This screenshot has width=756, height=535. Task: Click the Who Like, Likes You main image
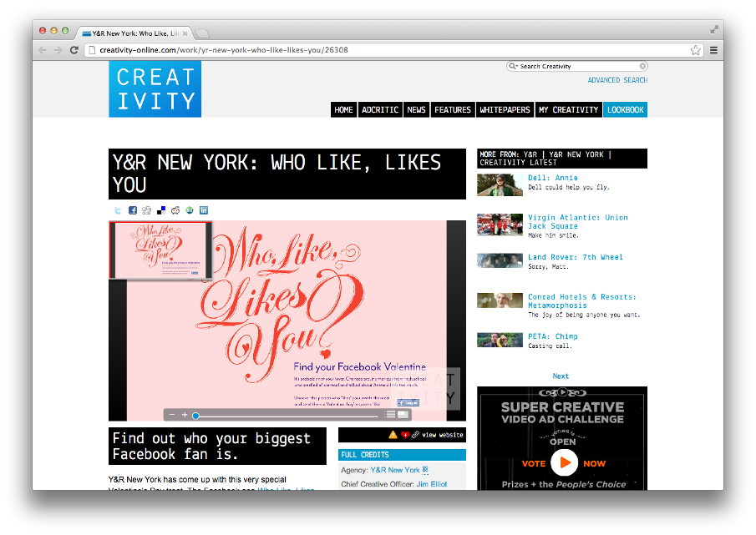(x=287, y=320)
